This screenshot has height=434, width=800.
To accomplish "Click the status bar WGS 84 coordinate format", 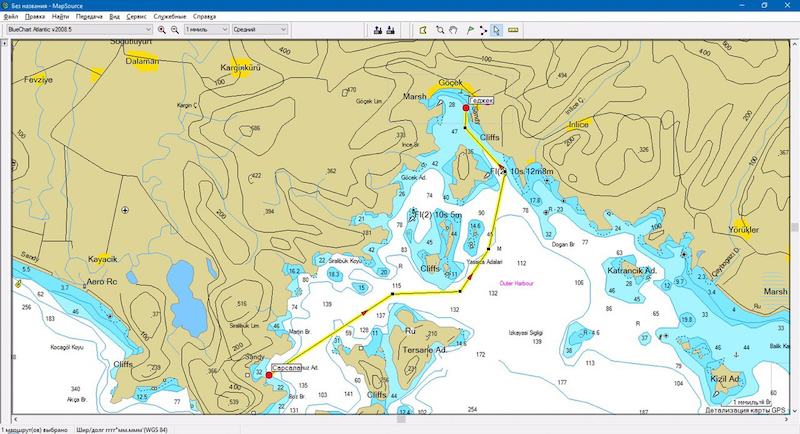I will click(121, 430).
